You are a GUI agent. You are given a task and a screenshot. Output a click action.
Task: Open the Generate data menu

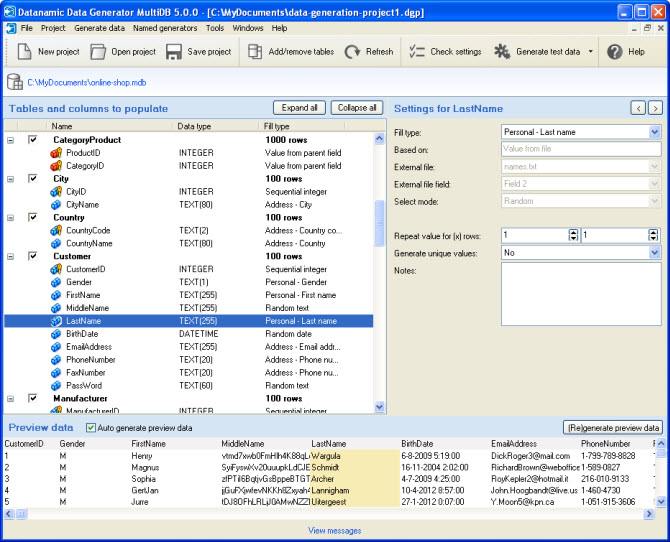(100, 28)
